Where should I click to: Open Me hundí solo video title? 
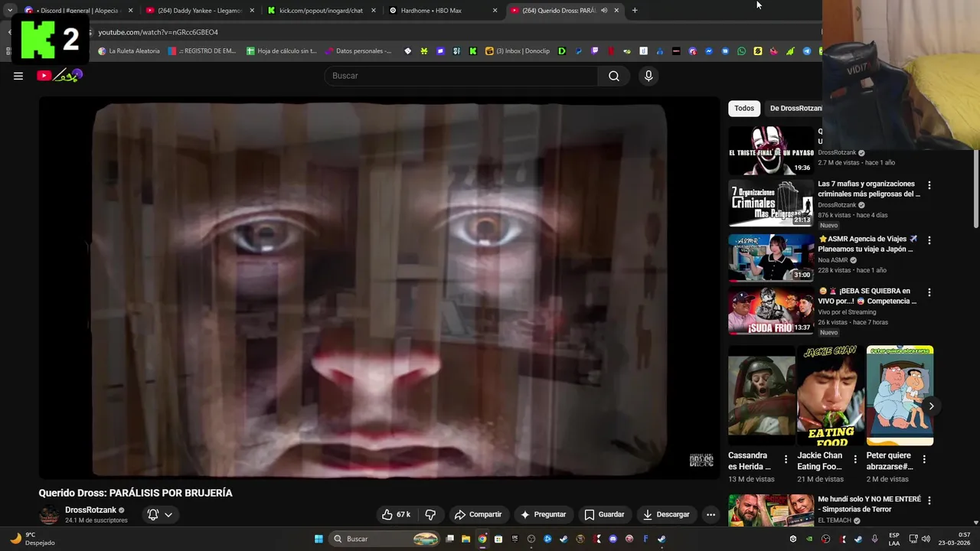point(869,504)
